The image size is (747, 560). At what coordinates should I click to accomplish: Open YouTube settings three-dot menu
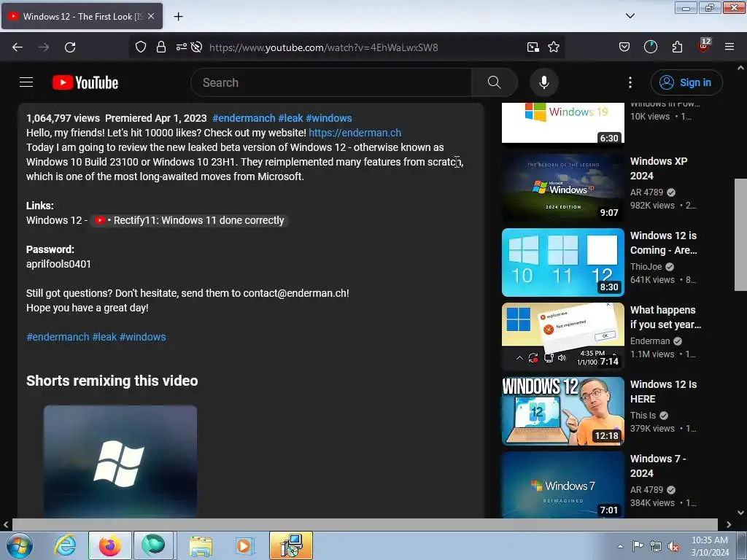coord(630,82)
